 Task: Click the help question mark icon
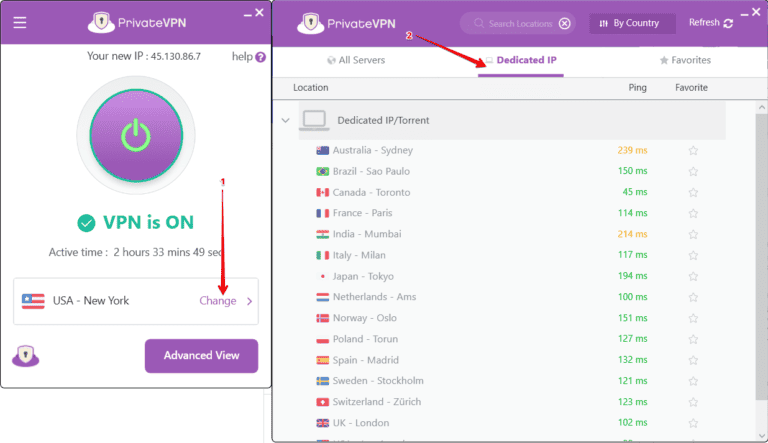260,57
